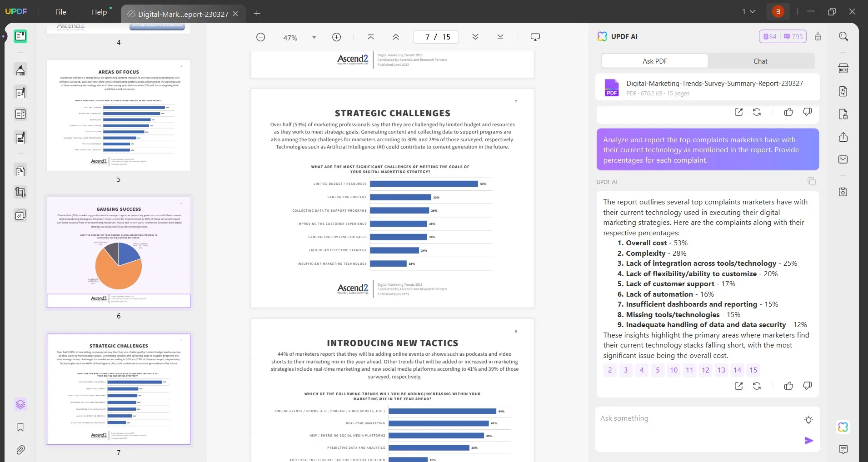Open the Batch process tool
Image resolution: width=868 pixels, height=462 pixels.
(20, 215)
